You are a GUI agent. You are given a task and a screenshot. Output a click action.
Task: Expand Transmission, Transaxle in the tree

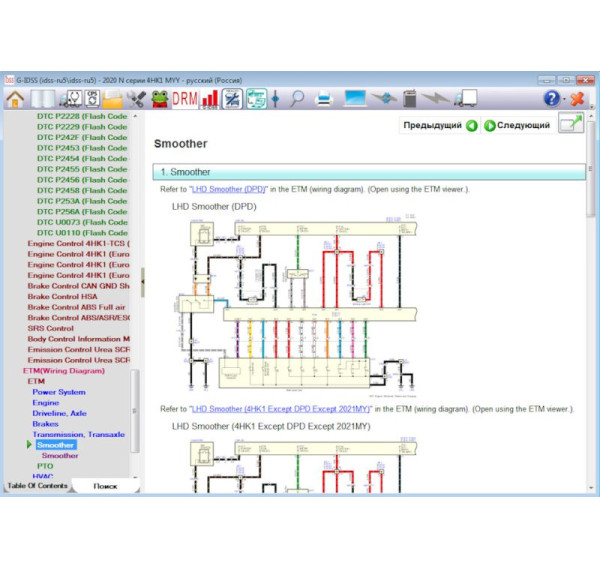(78, 435)
